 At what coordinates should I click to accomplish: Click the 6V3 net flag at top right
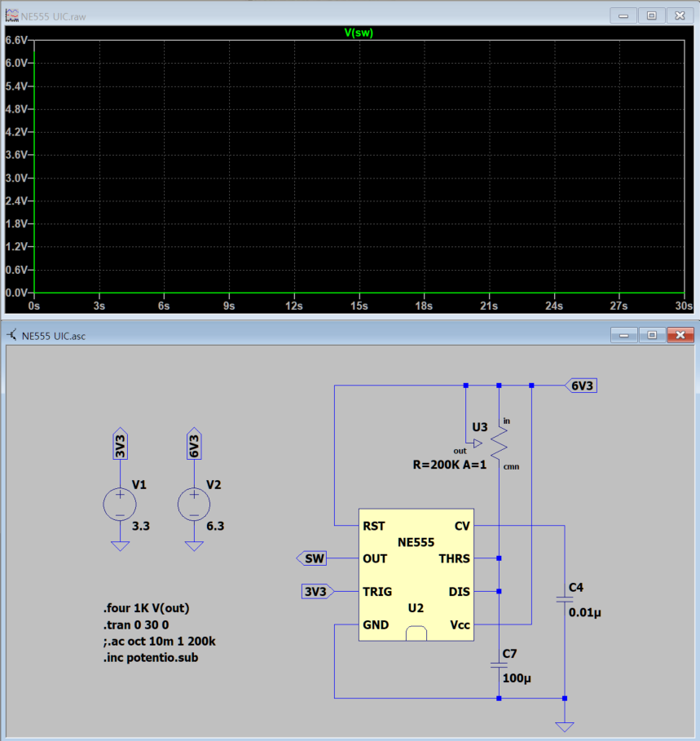[582, 386]
